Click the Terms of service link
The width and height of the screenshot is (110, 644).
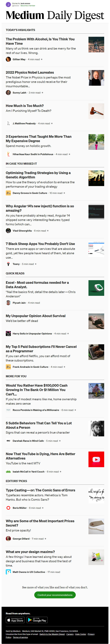point(20,637)
